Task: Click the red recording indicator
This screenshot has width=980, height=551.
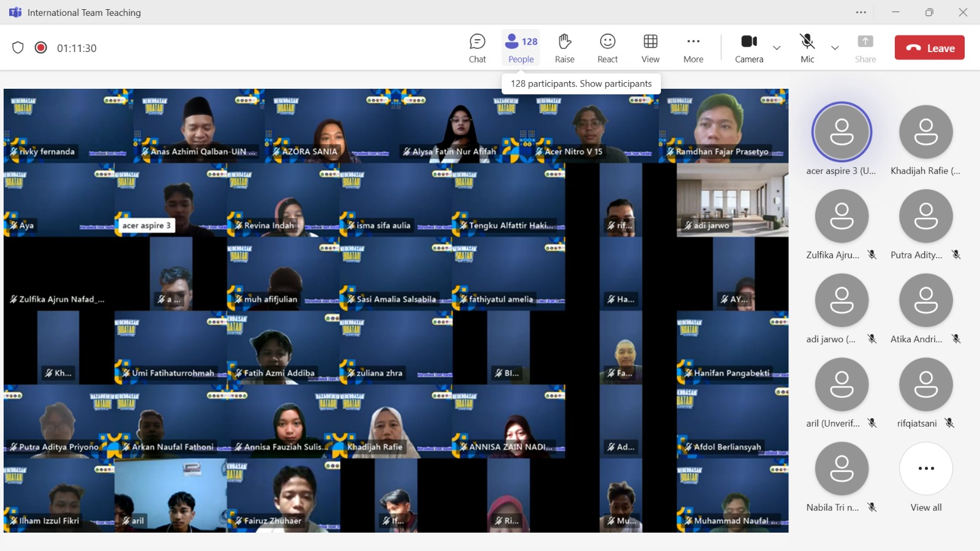Action: 41,48
